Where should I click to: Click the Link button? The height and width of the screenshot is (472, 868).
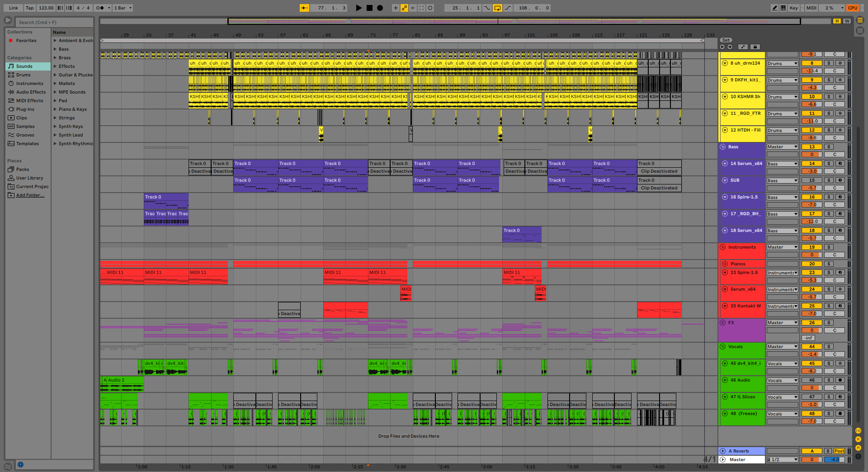14,8
